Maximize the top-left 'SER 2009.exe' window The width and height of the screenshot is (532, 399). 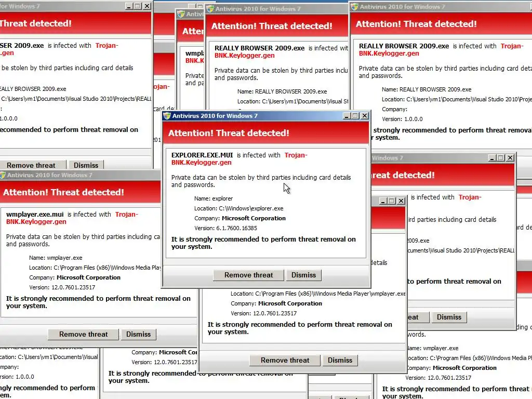pyautogui.click(x=138, y=6)
